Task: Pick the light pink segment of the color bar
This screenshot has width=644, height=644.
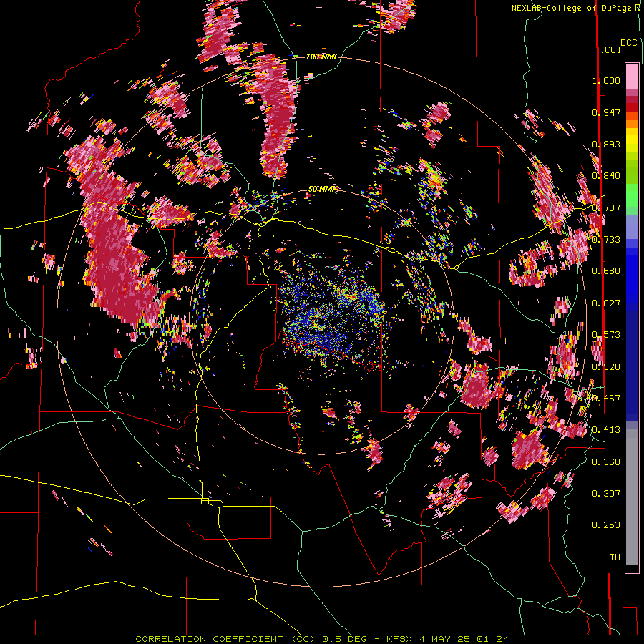Action: tap(632, 76)
